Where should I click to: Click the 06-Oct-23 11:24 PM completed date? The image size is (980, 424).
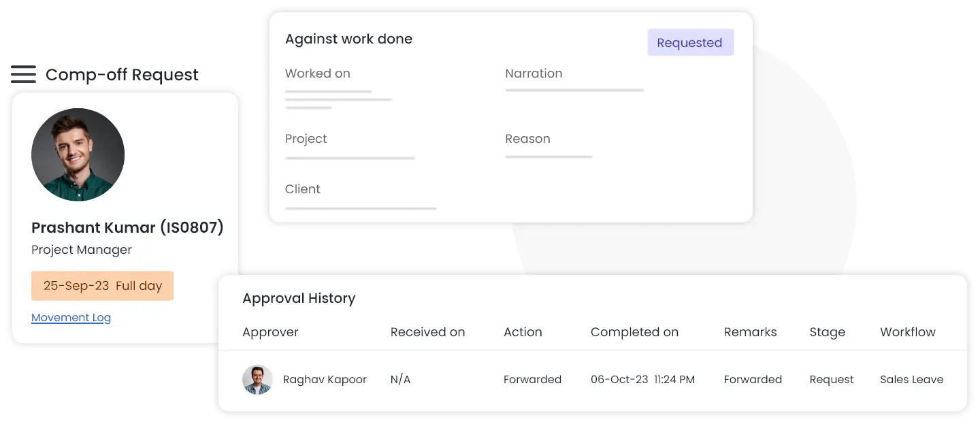(642, 380)
